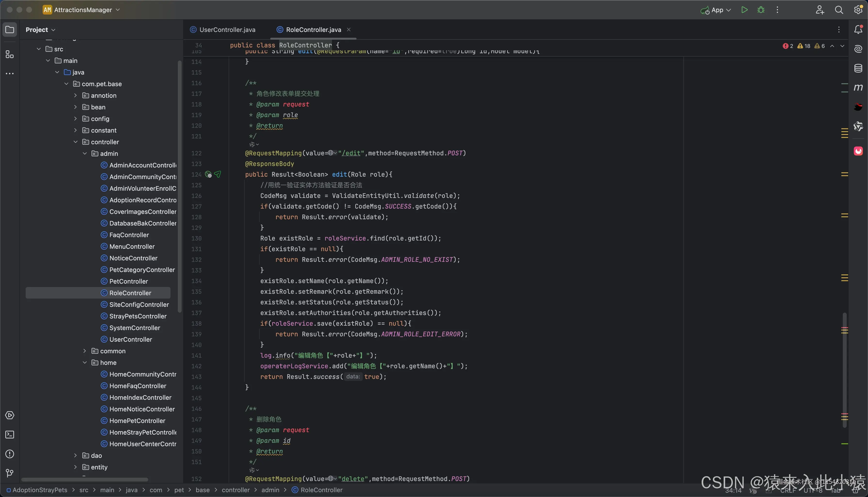Start debugging with the bug icon

(x=761, y=10)
